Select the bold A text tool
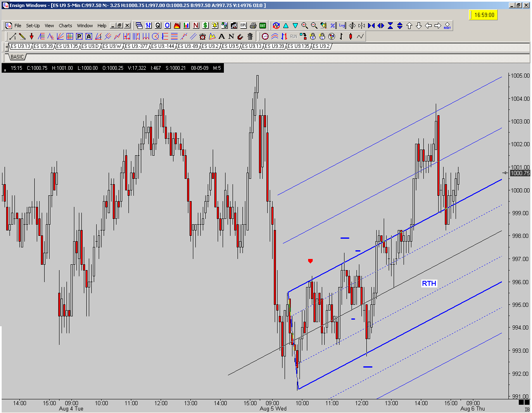 (221, 36)
